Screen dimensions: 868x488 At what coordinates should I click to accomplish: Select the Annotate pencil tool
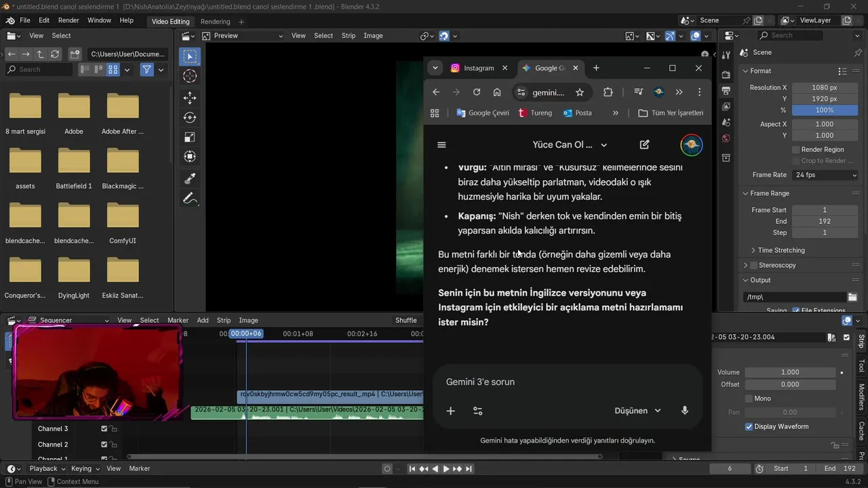[x=190, y=199]
